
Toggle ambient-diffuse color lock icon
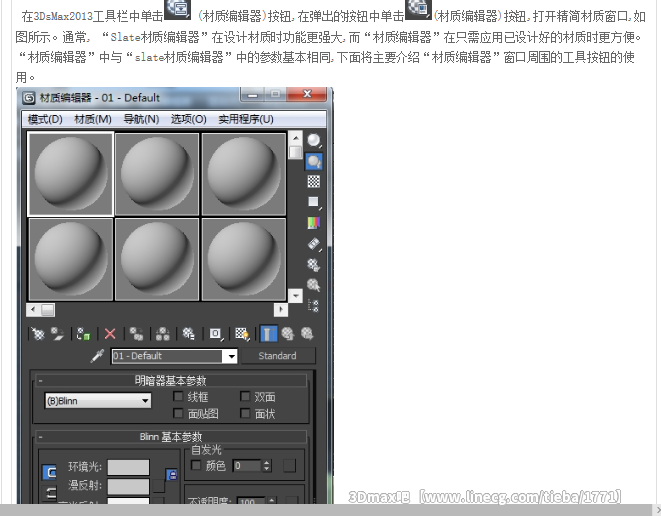point(49,472)
